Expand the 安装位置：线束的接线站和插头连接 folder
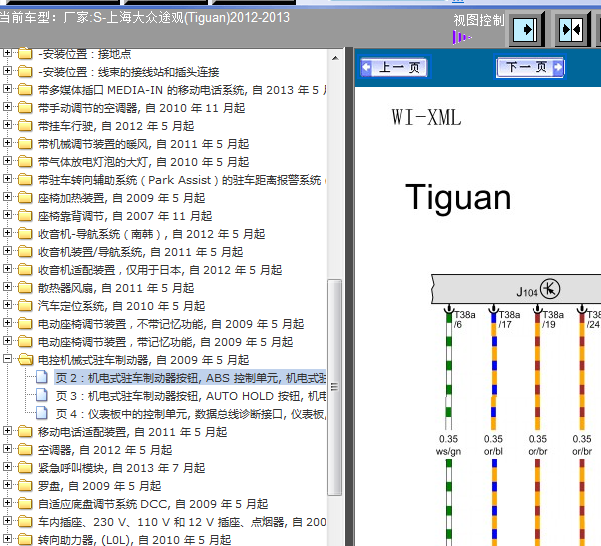This screenshot has width=601, height=546. [x=7, y=71]
